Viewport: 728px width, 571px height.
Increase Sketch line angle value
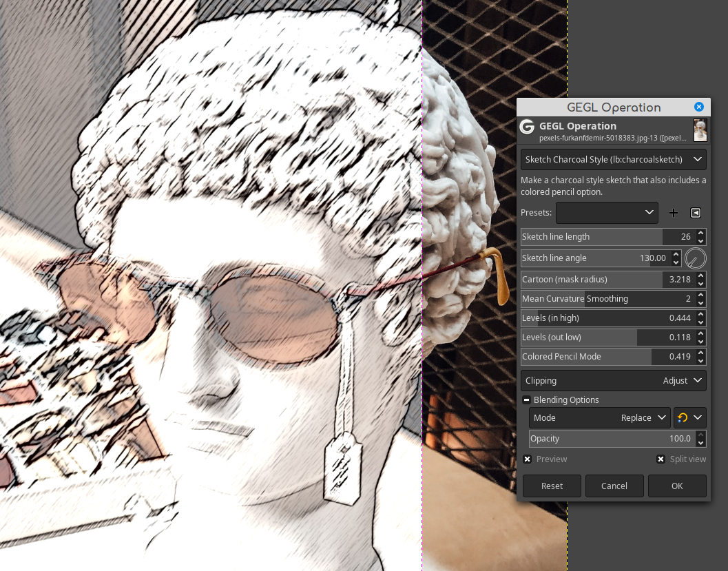(x=676, y=254)
